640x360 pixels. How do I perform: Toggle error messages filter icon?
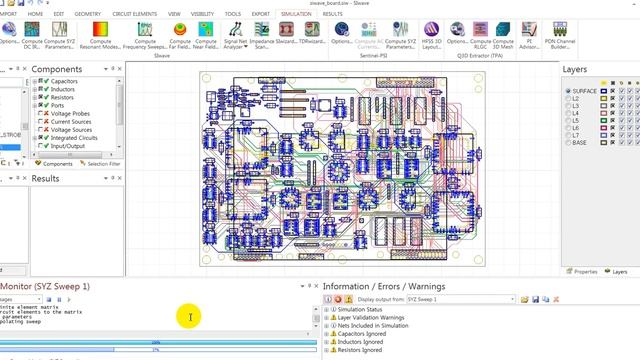click(338, 299)
